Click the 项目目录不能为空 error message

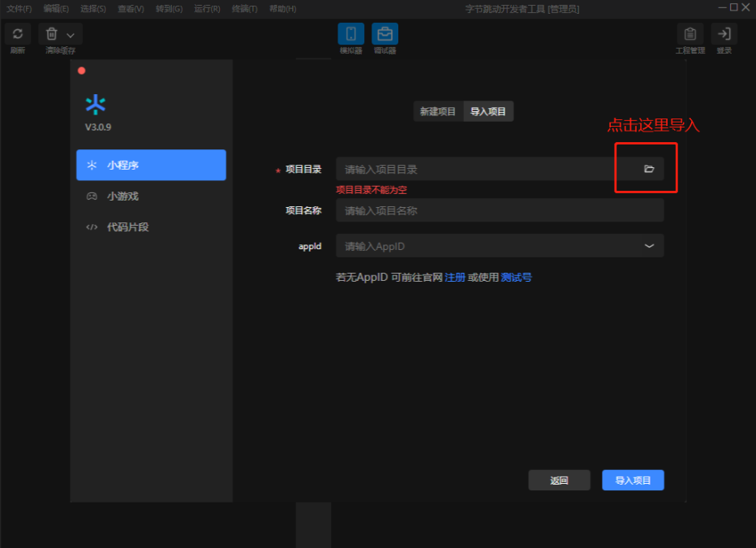[372, 190]
